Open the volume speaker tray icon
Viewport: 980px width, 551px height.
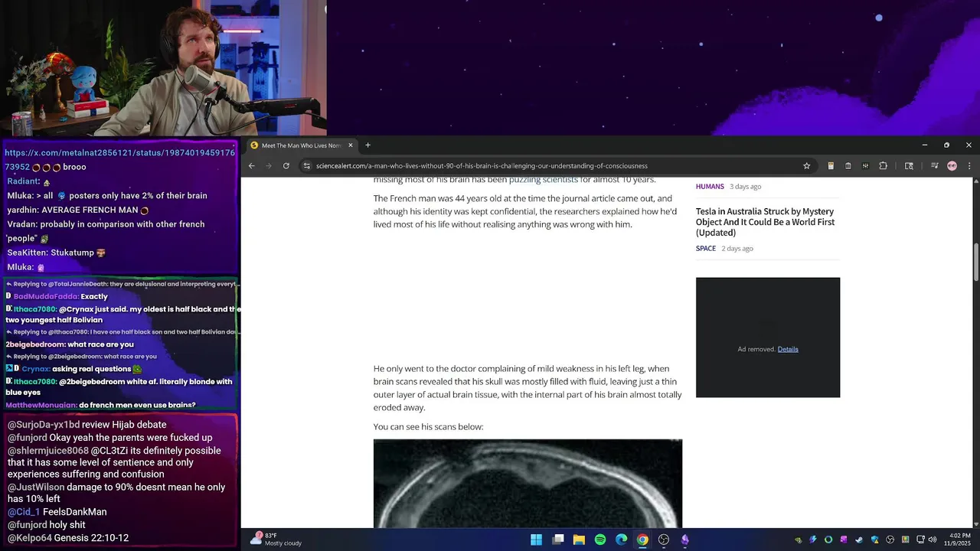933,540
